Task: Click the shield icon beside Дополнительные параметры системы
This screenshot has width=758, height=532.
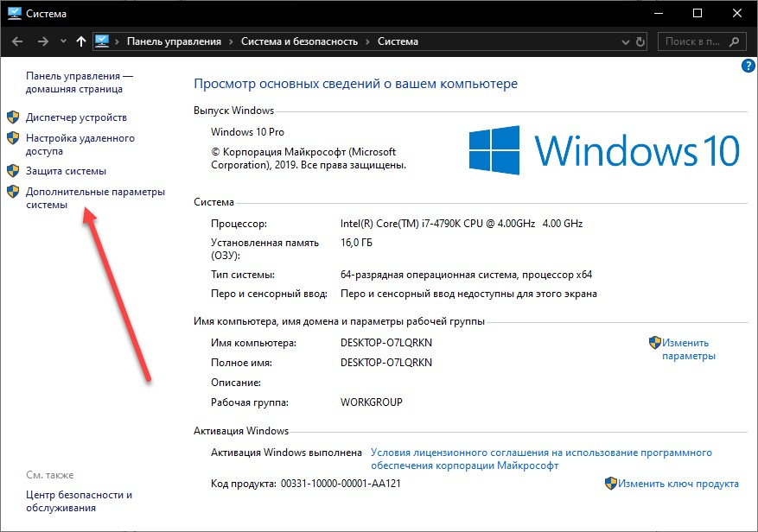Action: (x=13, y=192)
